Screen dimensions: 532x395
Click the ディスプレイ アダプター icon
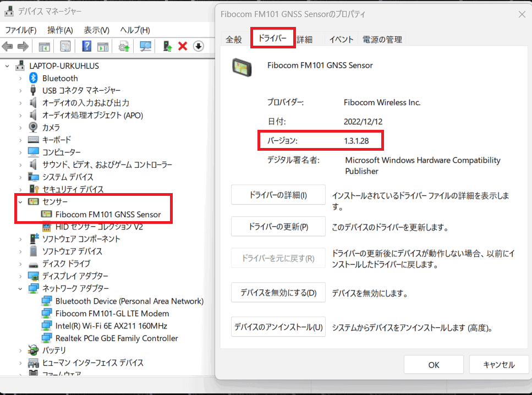point(33,276)
